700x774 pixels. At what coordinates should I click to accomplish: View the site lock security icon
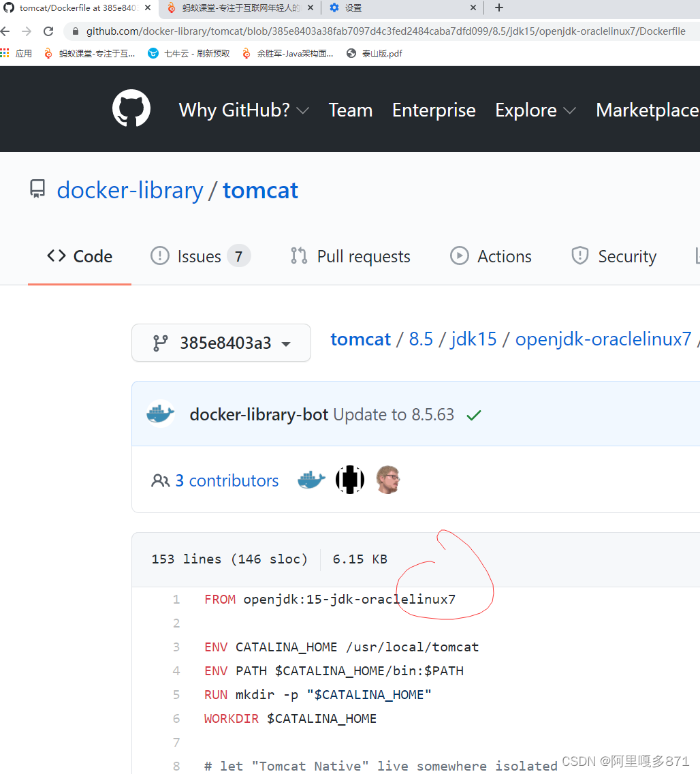tap(75, 31)
